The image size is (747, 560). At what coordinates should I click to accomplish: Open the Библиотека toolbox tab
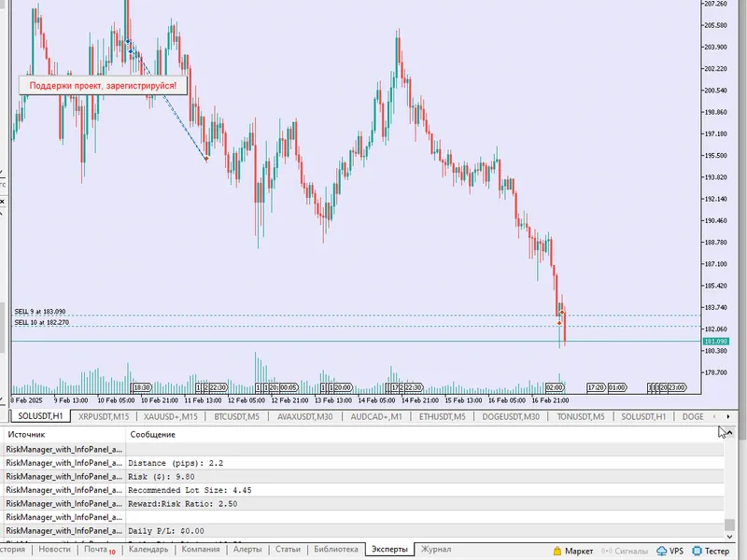point(336,549)
